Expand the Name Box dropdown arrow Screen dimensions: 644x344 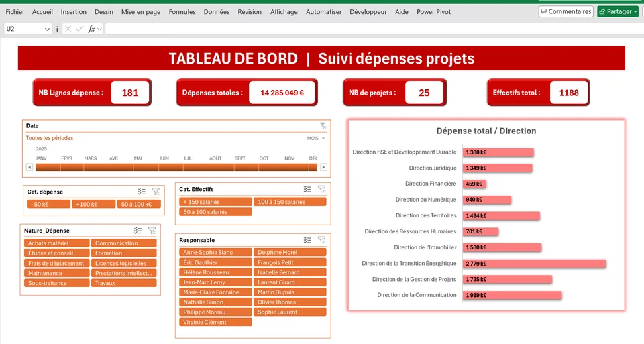tap(47, 29)
